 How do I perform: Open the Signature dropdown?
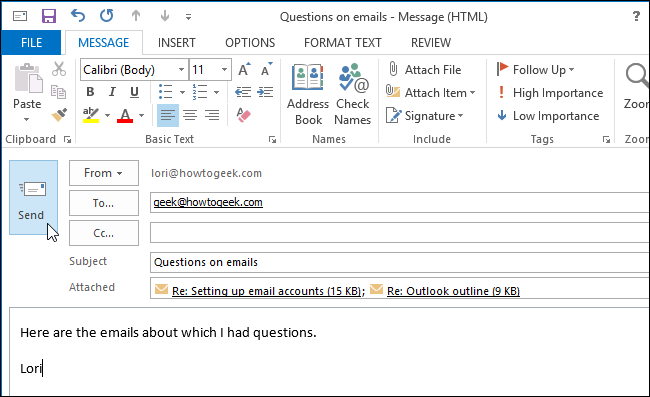click(x=424, y=116)
